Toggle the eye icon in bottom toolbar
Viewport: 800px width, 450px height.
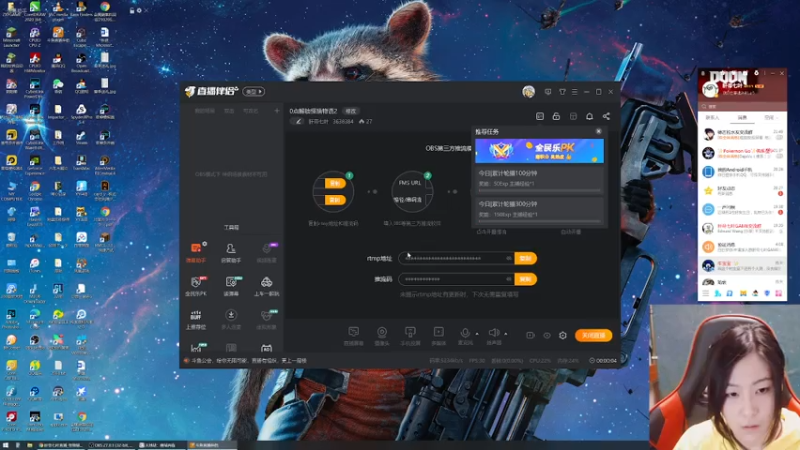click(547, 335)
